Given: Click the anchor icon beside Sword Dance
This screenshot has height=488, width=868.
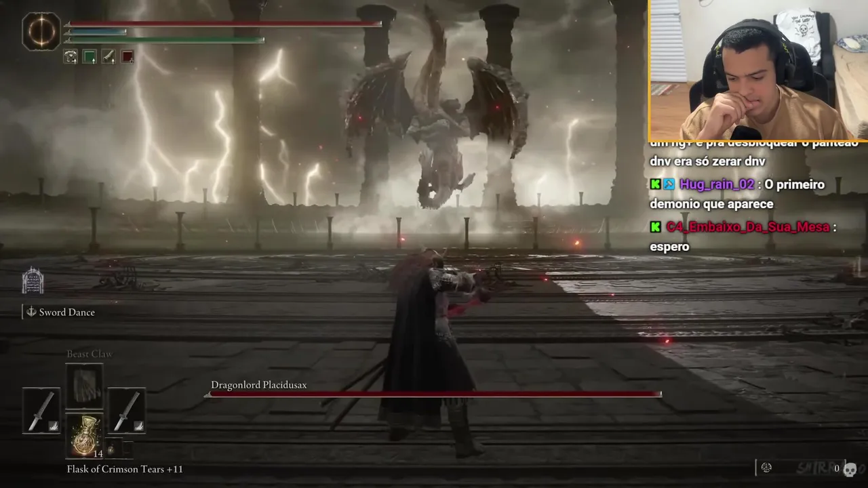Looking at the screenshot, I should coord(31,312).
